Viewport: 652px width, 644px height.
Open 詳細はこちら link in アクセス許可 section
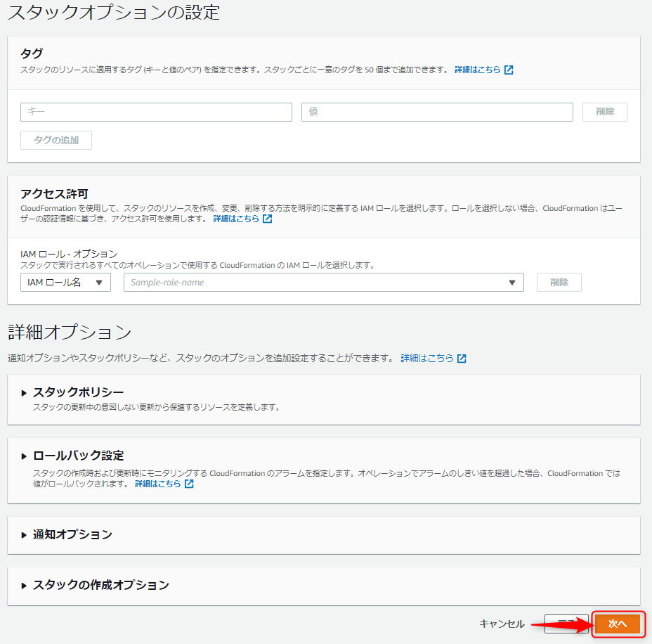(x=236, y=219)
